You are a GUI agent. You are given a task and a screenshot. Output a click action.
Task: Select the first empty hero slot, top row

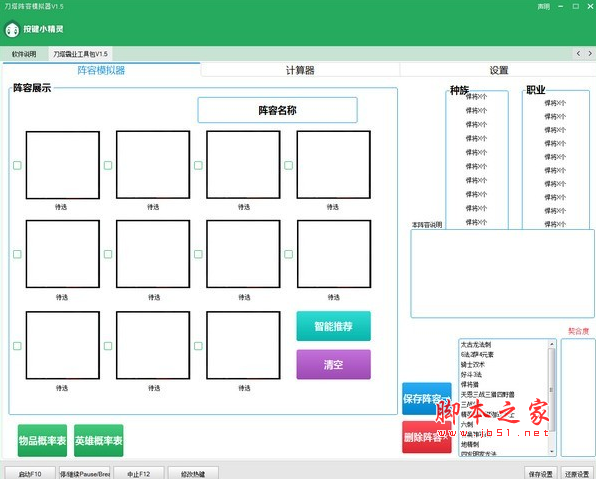pyautogui.click(x=63, y=165)
